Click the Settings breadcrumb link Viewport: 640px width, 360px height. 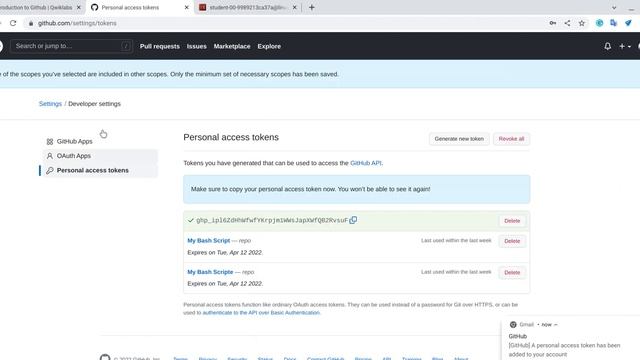tap(50, 104)
